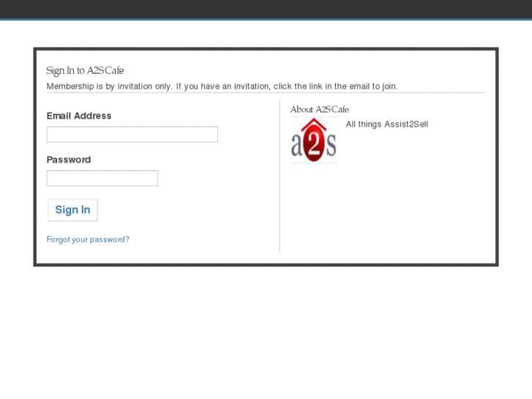Click the 'Password' field label
The image size is (532, 399).
(69, 160)
